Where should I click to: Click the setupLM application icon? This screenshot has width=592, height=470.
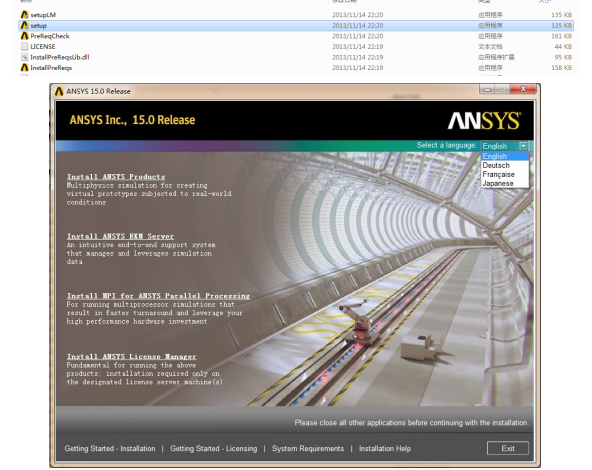(x=25, y=15)
